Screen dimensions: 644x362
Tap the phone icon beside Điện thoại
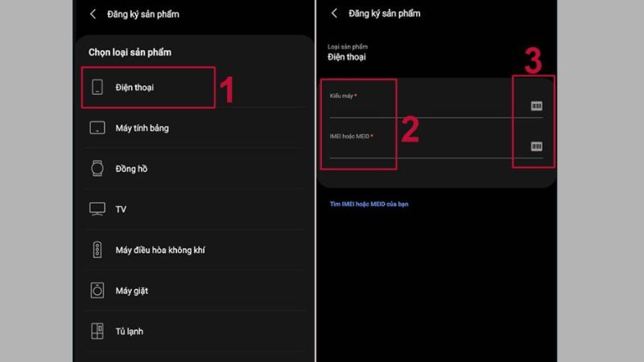coord(97,87)
